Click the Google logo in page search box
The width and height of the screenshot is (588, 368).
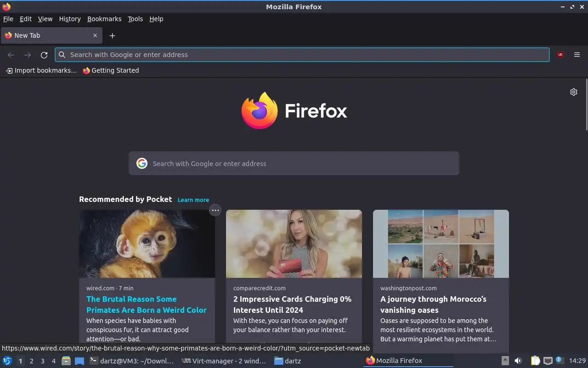[142, 163]
